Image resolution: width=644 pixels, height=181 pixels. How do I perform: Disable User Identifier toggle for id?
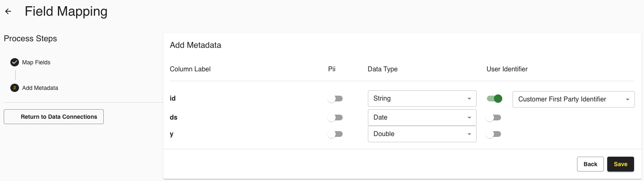[494, 99]
